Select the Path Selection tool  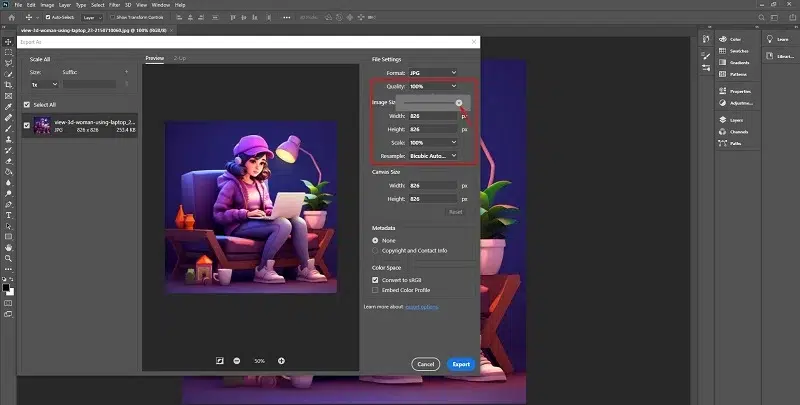[x=8, y=226]
